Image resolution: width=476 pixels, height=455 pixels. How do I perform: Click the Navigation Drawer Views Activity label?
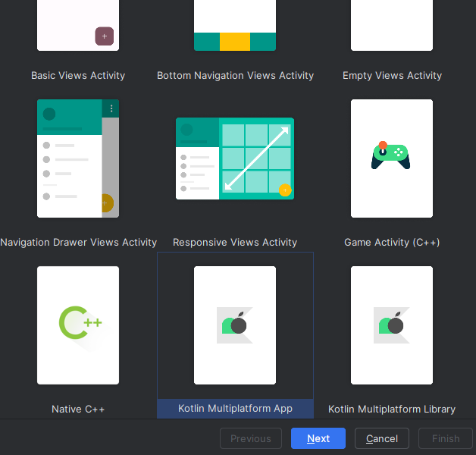79,242
